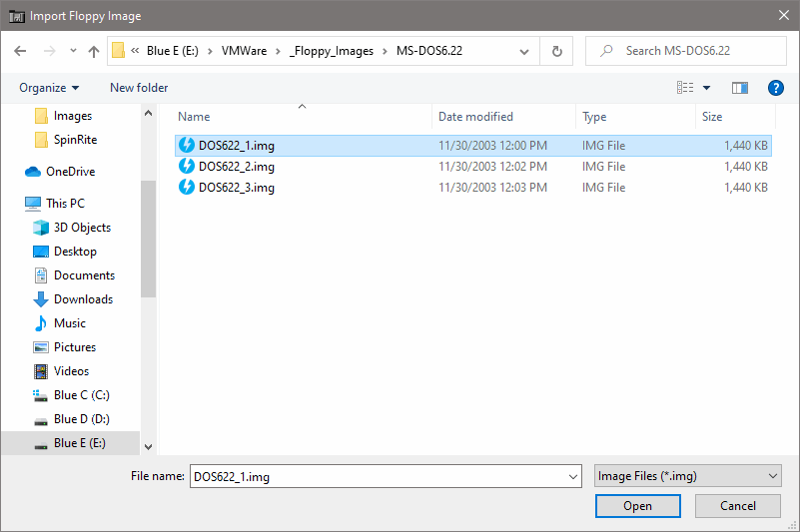The width and height of the screenshot is (800, 532).
Task: Open OneDrive in navigation pane
Action: (x=70, y=172)
